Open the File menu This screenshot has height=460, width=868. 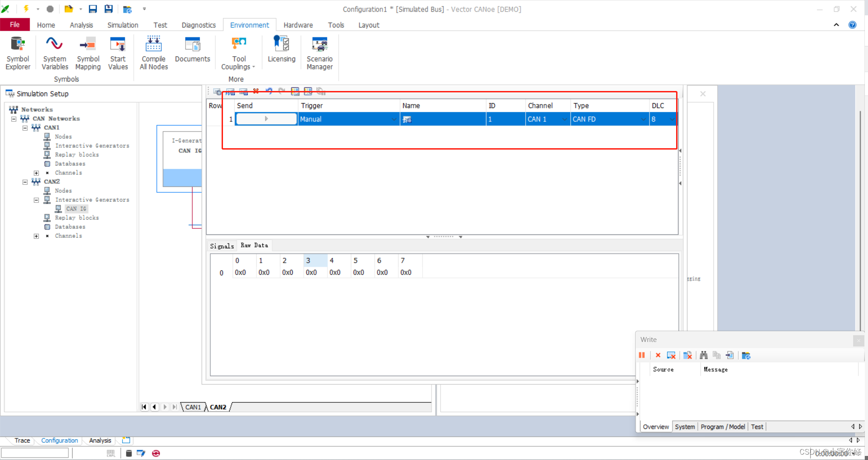click(x=15, y=25)
